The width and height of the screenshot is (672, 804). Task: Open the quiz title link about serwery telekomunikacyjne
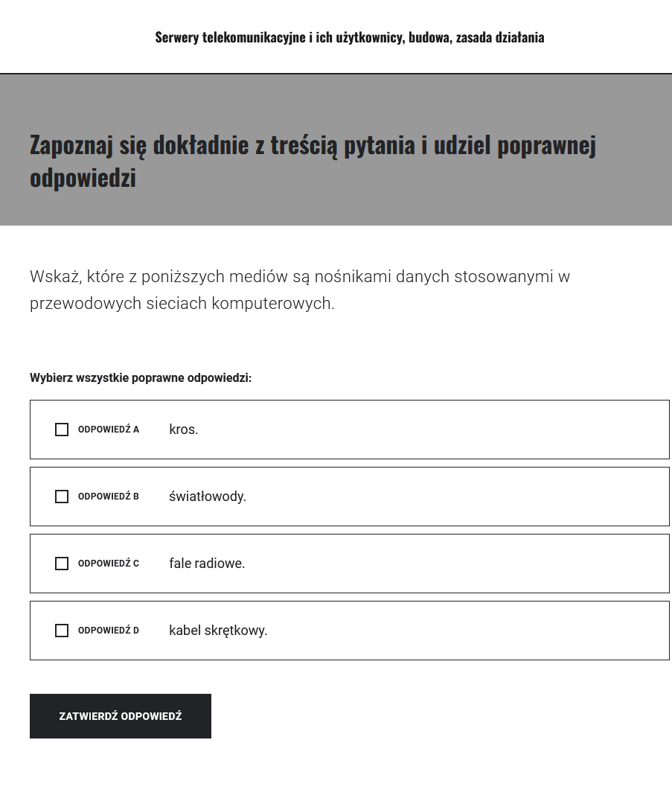(349, 36)
